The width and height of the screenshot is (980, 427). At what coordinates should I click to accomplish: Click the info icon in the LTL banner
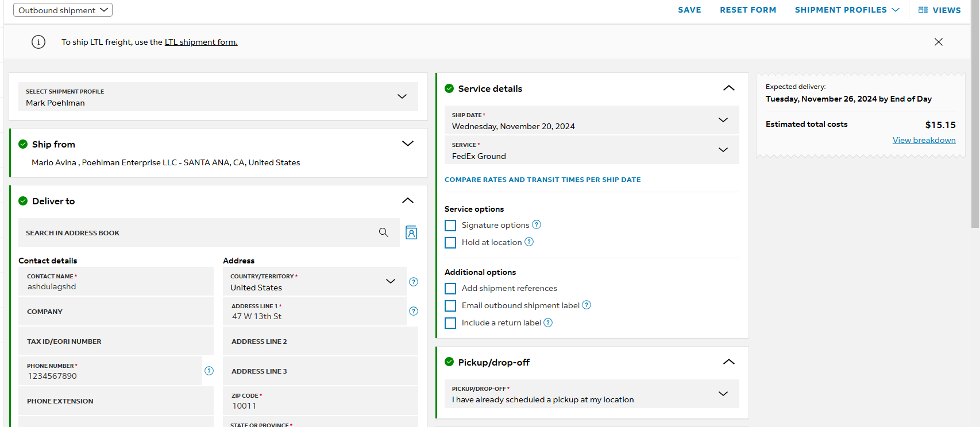pyautogui.click(x=38, y=42)
